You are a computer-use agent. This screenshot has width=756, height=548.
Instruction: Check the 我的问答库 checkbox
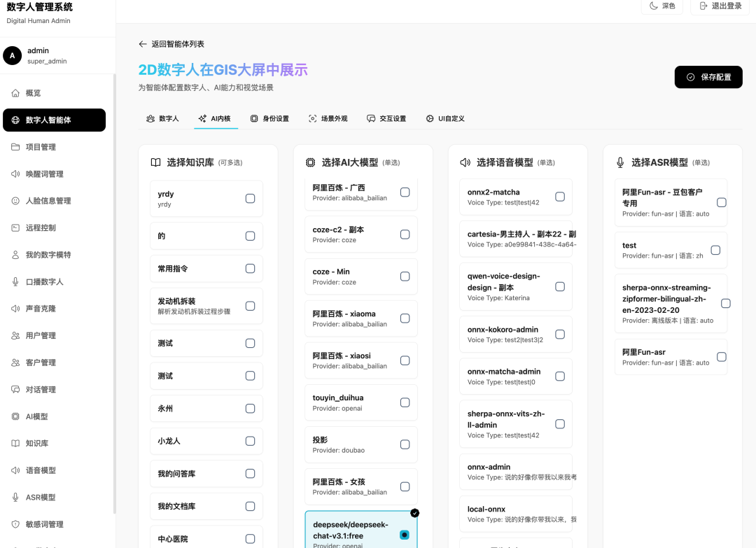click(x=250, y=474)
